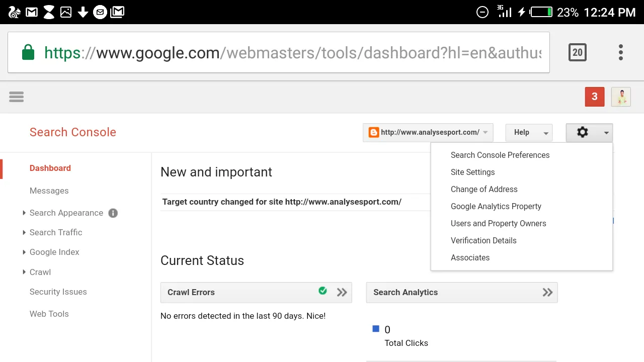Open the Messages sidebar link
Image resolution: width=644 pixels, height=362 pixels.
(49, 191)
